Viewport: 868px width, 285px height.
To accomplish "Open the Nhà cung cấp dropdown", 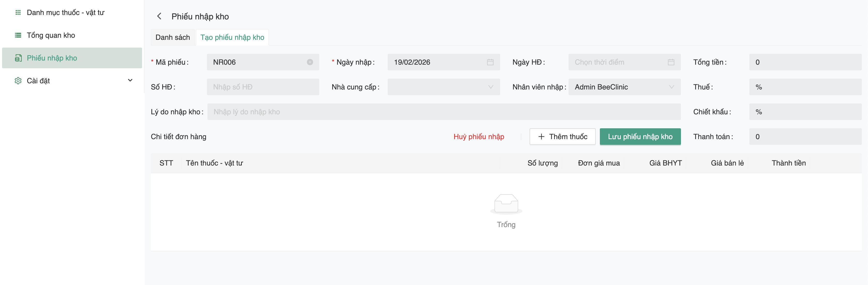I will 444,87.
